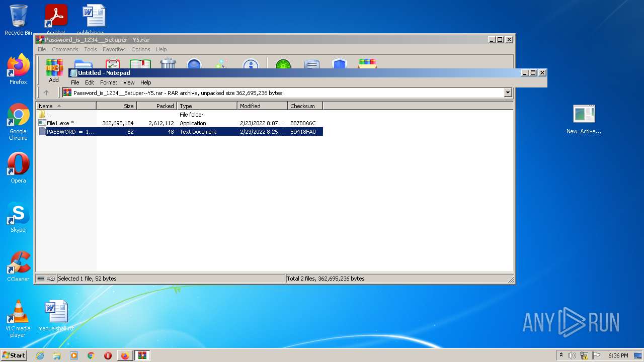Sort by the Packed column header
Image resolution: width=644 pixels, height=362 pixels.
(x=156, y=106)
